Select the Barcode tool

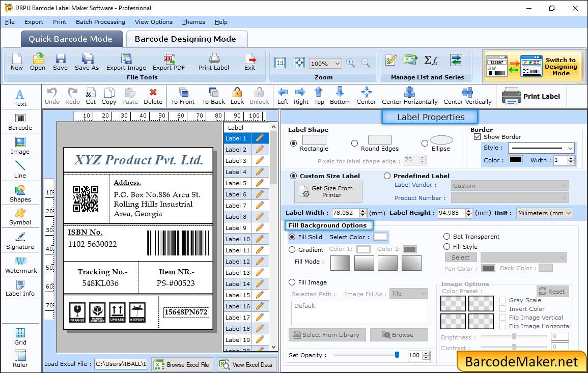click(x=20, y=122)
